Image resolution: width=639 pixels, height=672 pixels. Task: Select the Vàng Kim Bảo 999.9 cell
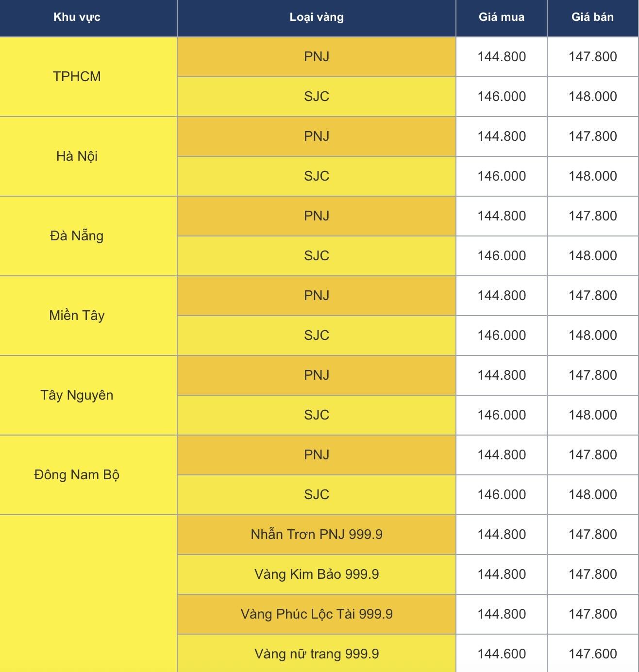click(317, 574)
